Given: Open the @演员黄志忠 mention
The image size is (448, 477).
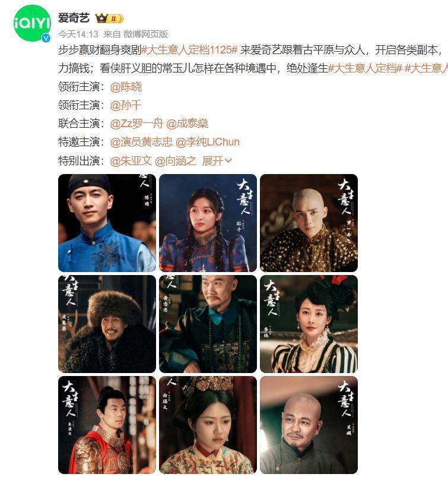Looking at the screenshot, I should (x=141, y=142).
